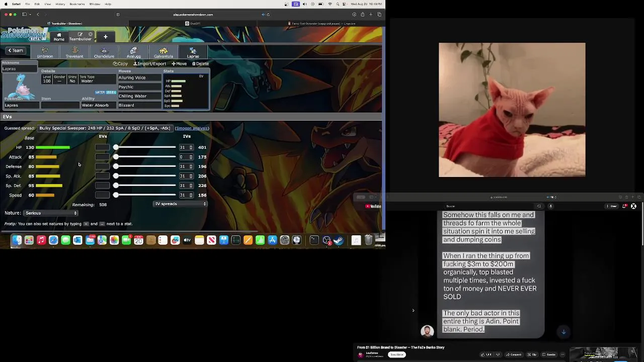Select the Avalugg team slot
644x362 pixels.
[x=134, y=52]
